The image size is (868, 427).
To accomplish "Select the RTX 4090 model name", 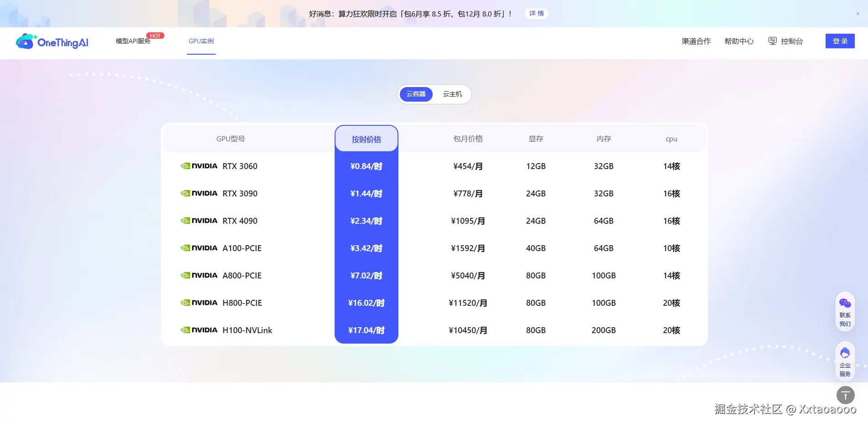I will [240, 221].
